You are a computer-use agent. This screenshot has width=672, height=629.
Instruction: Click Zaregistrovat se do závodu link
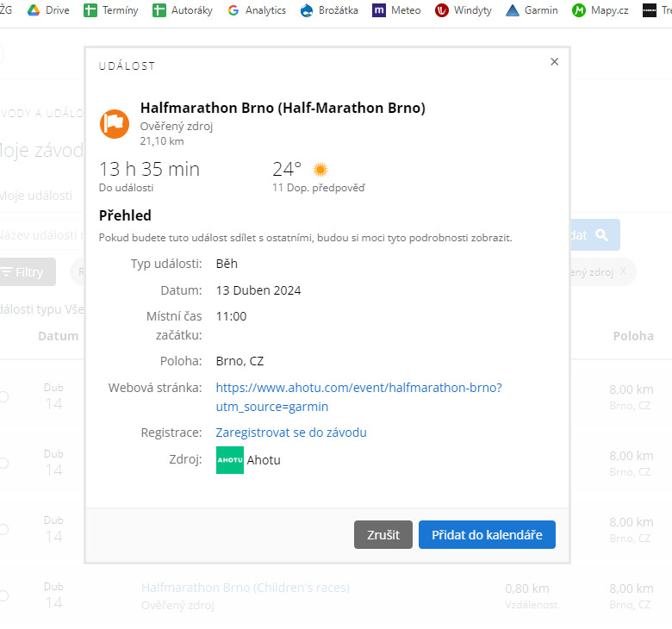click(291, 433)
